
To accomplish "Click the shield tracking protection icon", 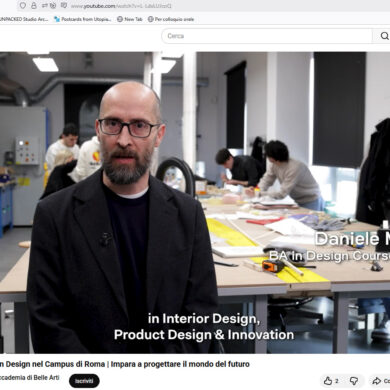I will click(x=23, y=5).
